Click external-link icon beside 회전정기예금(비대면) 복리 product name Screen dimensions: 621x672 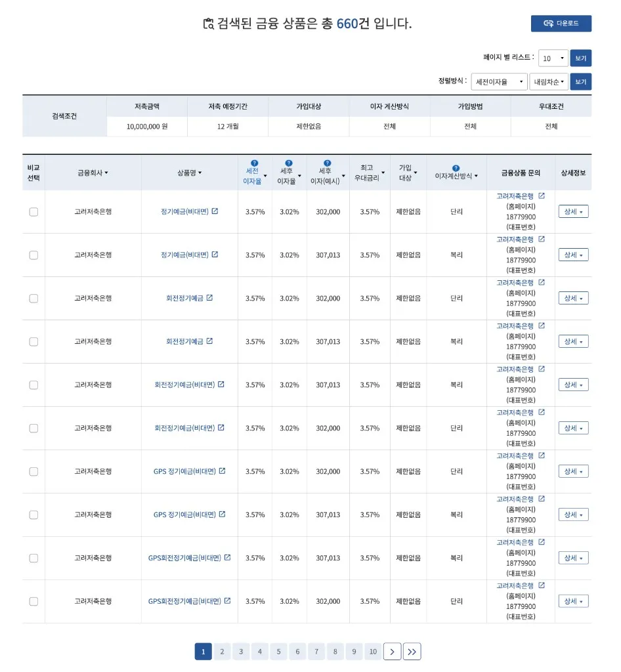221,385
